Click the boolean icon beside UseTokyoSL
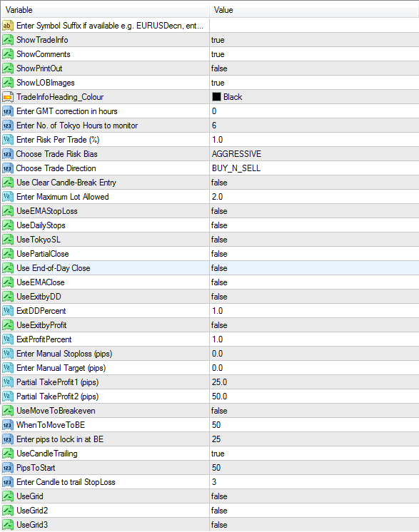The width and height of the screenshot is (419, 532). click(7, 240)
